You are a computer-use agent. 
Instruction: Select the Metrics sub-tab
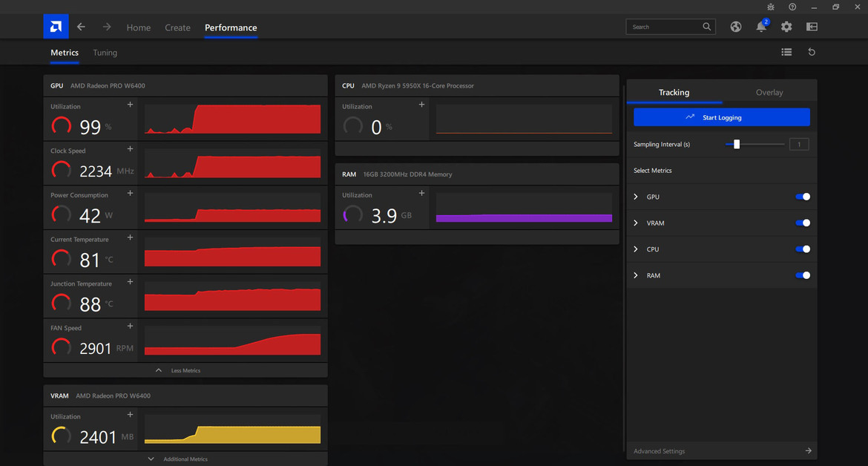coord(65,53)
